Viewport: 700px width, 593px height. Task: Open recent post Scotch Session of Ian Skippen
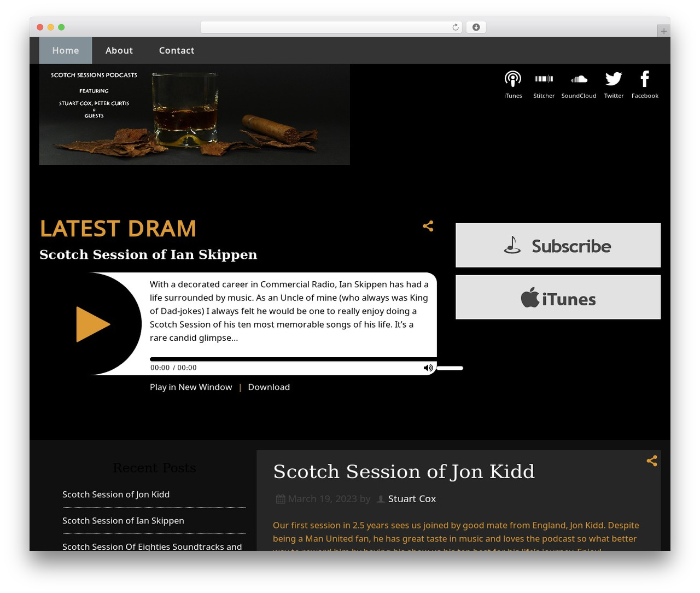[123, 521]
